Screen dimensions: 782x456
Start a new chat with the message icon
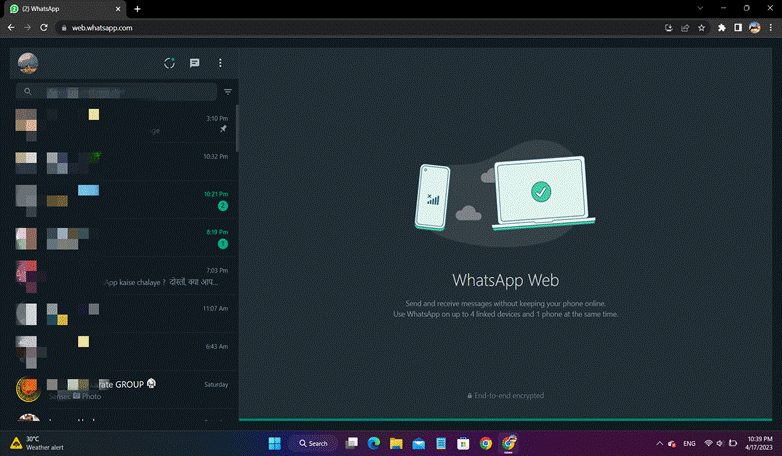pos(195,63)
